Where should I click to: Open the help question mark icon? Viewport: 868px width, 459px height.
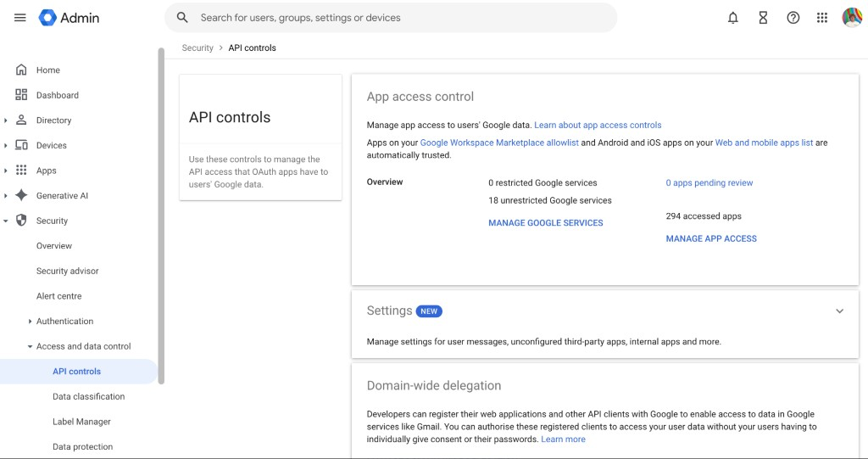tap(793, 18)
